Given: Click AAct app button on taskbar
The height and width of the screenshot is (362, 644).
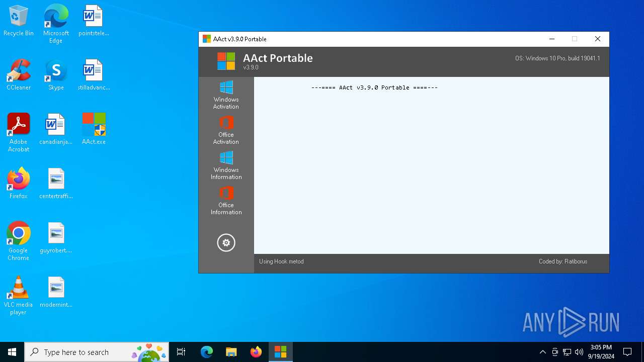Looking at the screenshot, I should pos(280,352).
